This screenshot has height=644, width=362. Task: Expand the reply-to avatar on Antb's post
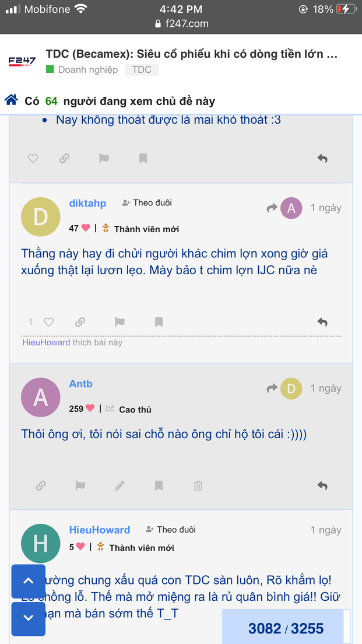point(290,388)
